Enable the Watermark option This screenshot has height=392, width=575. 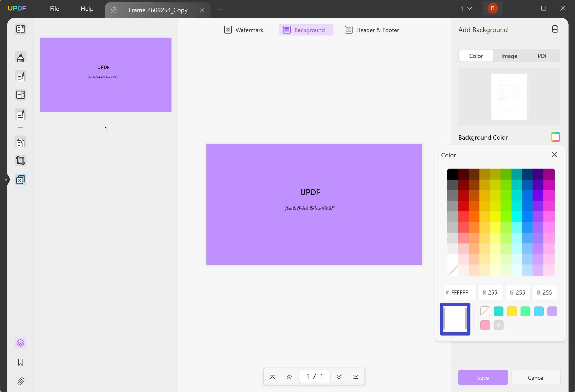(244, 30)
